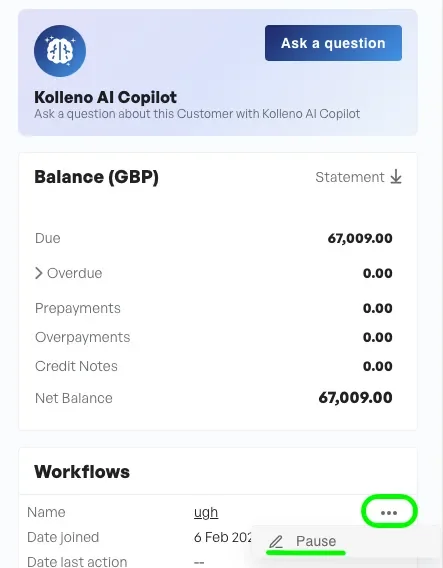Click the Due amount 67,009.00
The height and width of the screenshot is (568, 443).
360,238
